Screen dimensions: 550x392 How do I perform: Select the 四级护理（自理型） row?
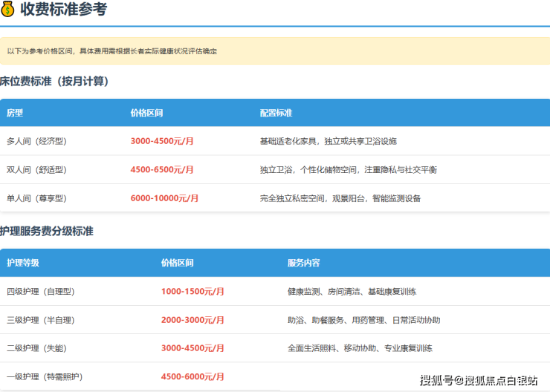[274, 292]
